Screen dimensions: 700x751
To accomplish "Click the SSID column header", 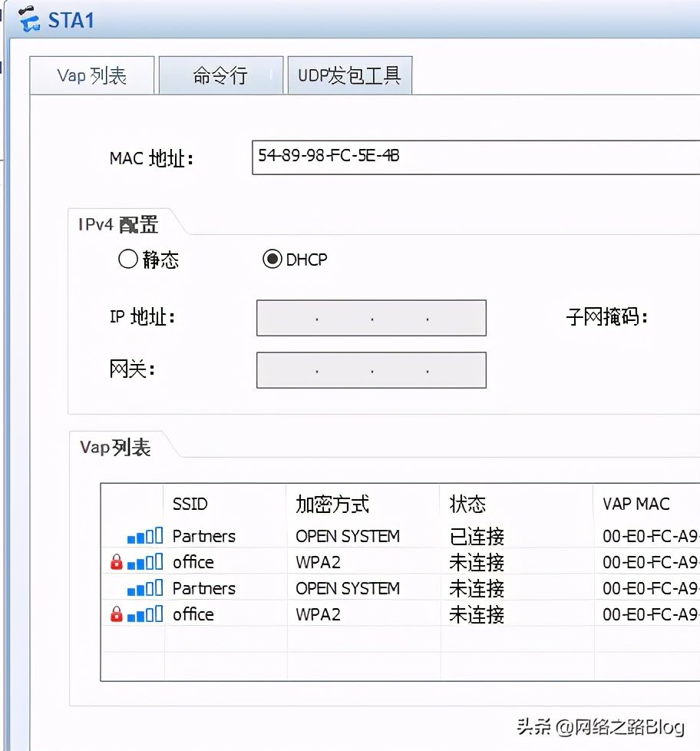I will 190,504.
